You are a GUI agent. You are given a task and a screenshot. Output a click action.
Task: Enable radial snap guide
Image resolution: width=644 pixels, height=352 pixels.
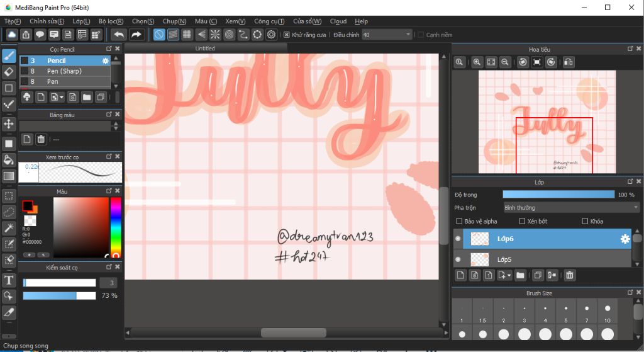(x=215, y=35)
